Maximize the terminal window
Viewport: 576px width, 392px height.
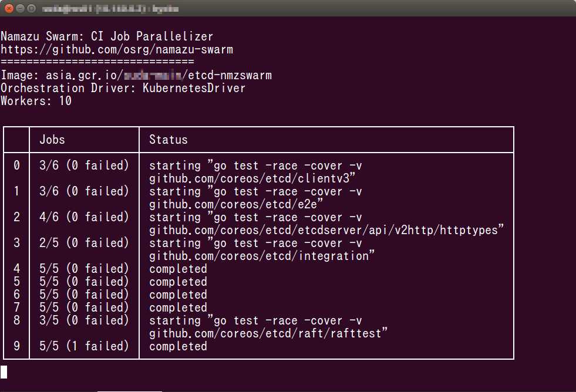pos(32,8)
